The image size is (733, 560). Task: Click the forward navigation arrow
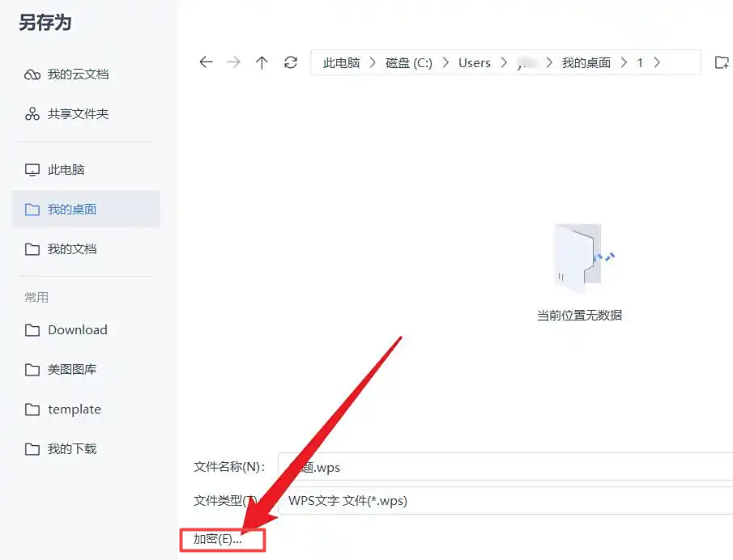[x=234, y=62]
